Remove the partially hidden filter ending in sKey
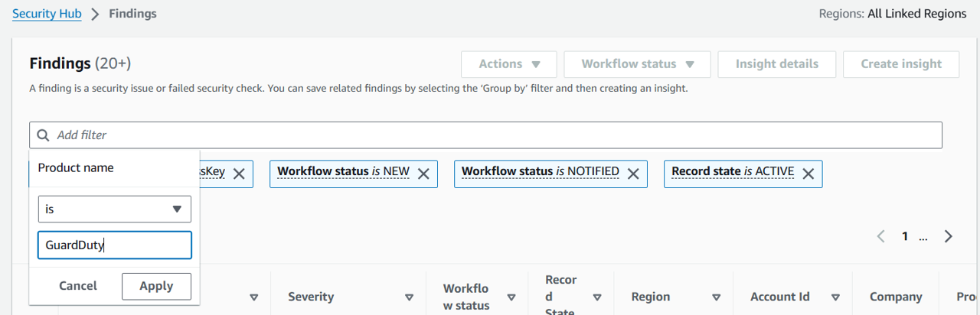 click(x=239, y=174)
